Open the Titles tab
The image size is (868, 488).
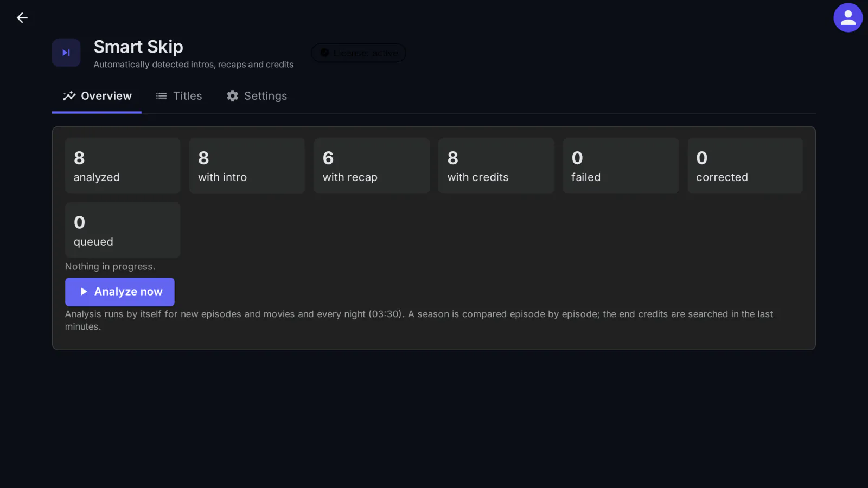click(x=179, y=96)
